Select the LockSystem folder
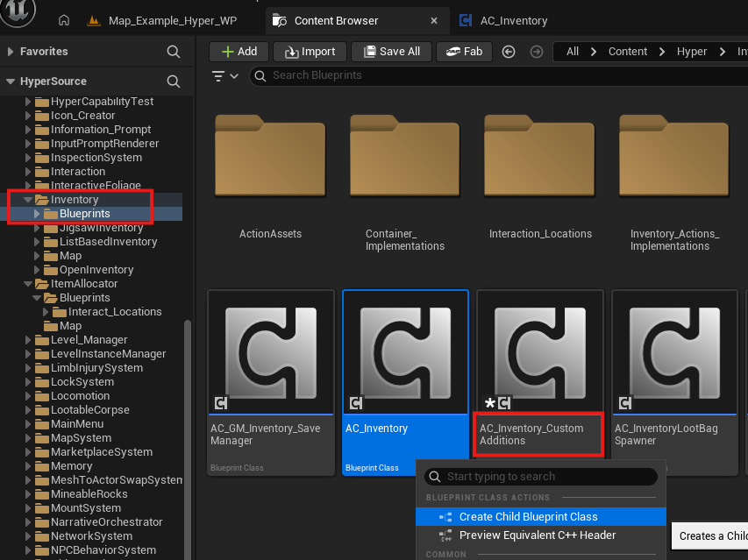 (82, 382)
